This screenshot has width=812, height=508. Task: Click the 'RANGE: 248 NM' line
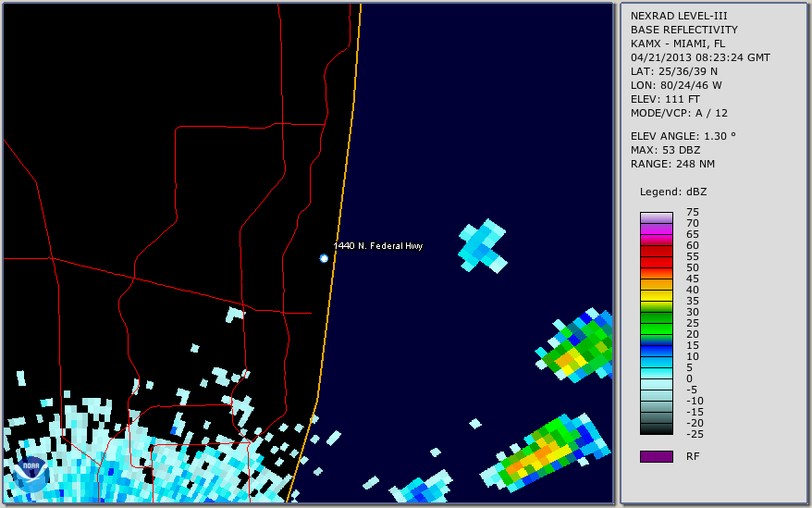(x=672, y=164)
